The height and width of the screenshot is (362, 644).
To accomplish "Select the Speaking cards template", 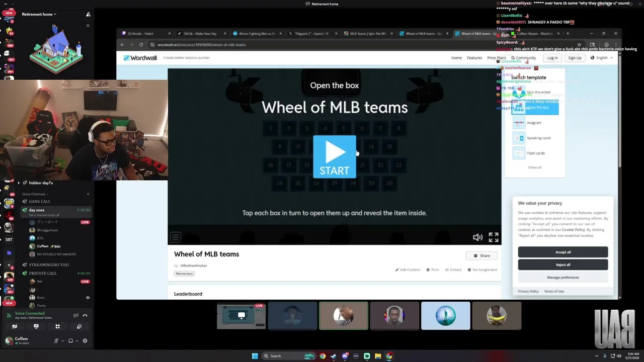I will [x=535, y=138].
